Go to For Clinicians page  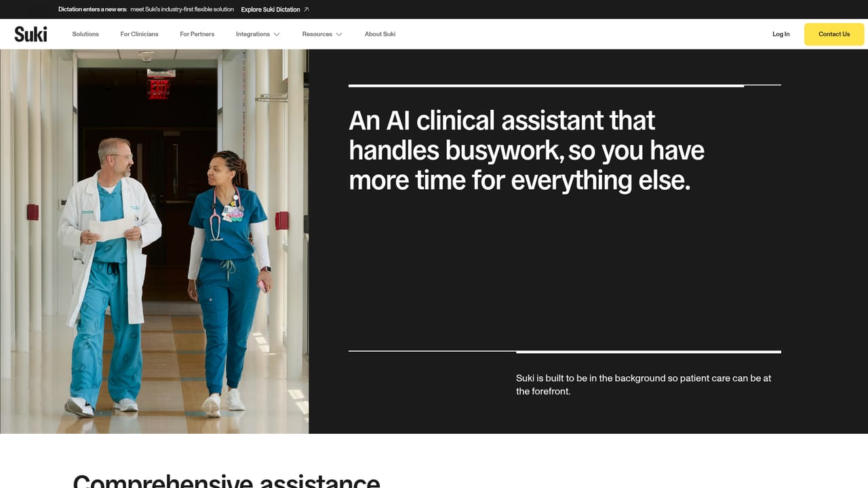(x=139, y=34)
